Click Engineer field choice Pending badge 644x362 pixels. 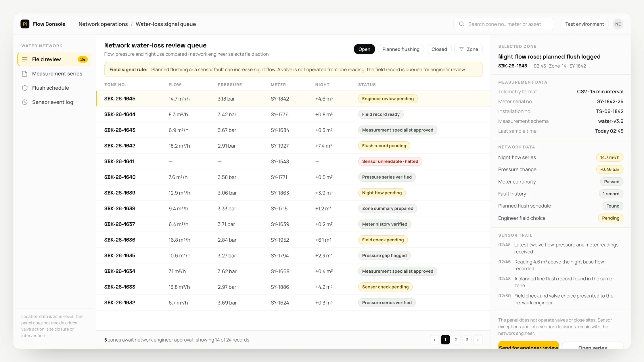click(x=611, y=218)
